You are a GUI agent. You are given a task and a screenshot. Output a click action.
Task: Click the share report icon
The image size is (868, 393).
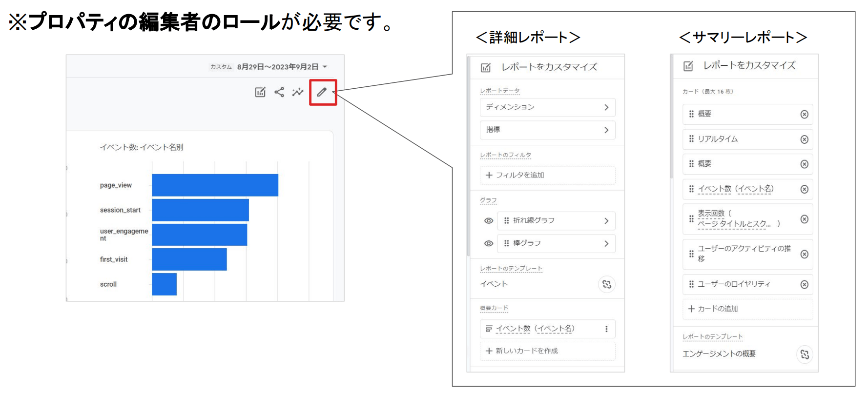pyautogui.click(x=279, y=92)
